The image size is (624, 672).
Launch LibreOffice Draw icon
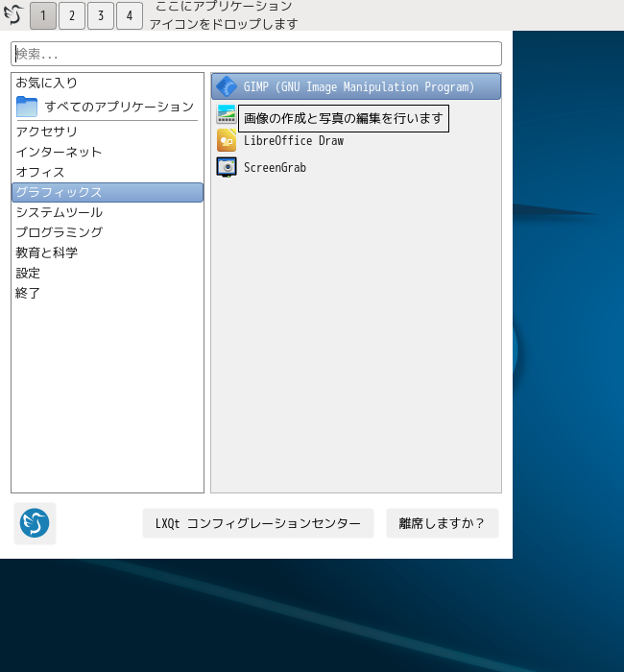pyautogui.click(x=227, y=140)
